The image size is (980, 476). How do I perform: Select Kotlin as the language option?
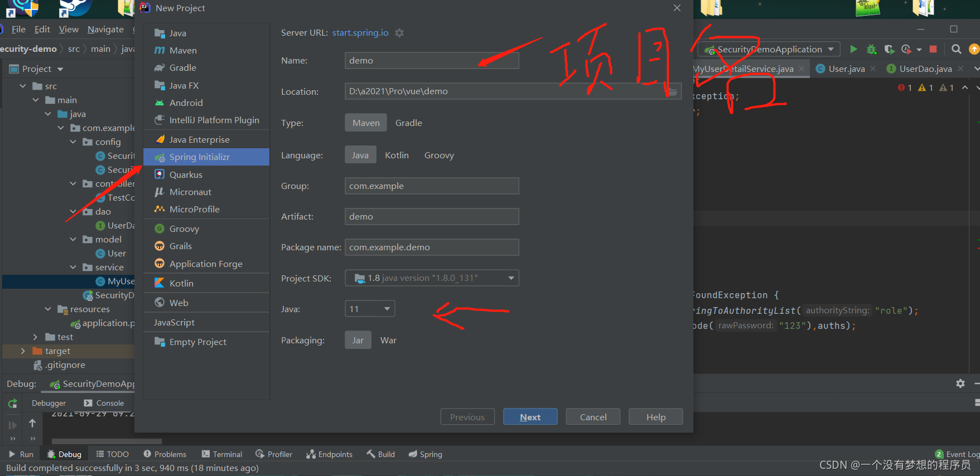click(x=397, y=155)
